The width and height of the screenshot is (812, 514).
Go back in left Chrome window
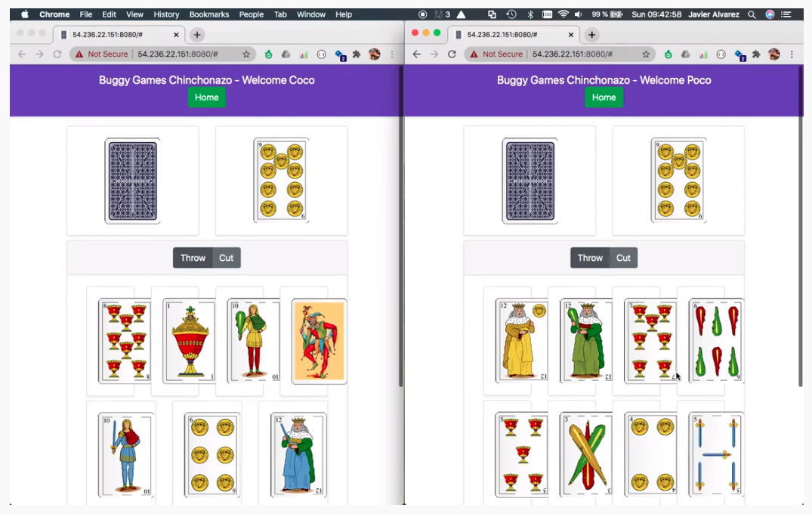[22, 54]
